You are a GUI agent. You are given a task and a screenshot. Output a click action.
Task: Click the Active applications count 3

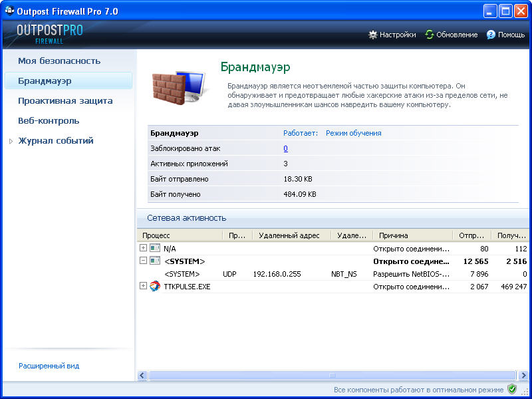point(285,164)
